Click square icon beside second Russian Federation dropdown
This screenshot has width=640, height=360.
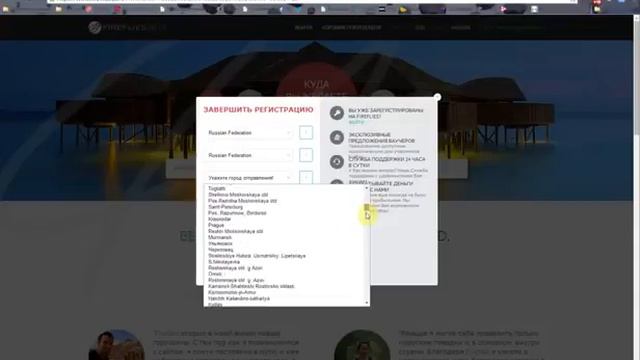(306, 155)
